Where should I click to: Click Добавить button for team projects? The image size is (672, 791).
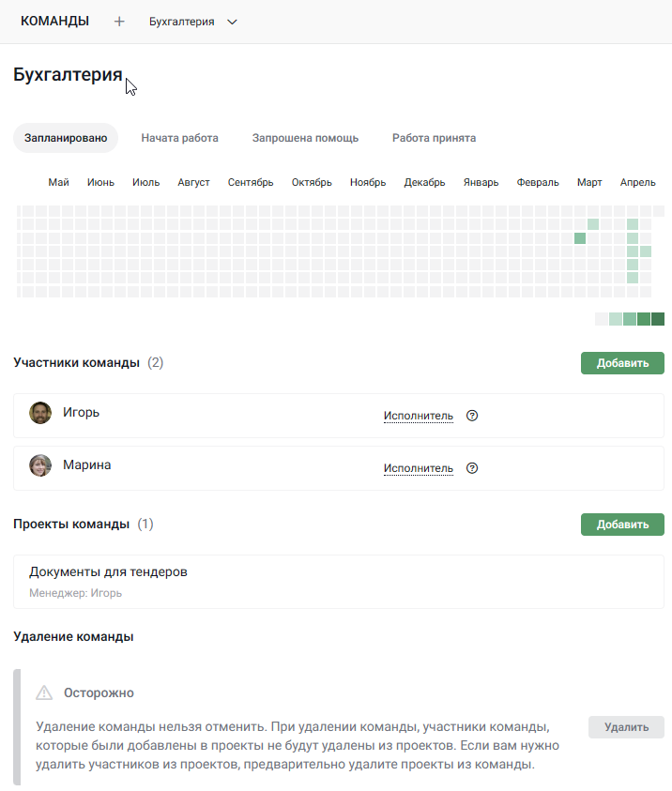[x=622, y=525]
